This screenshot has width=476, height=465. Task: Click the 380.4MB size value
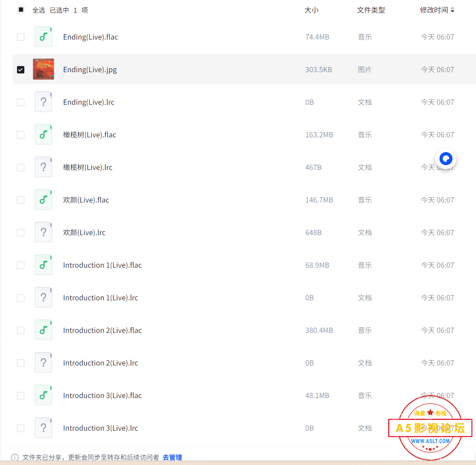tap(319, 331)
